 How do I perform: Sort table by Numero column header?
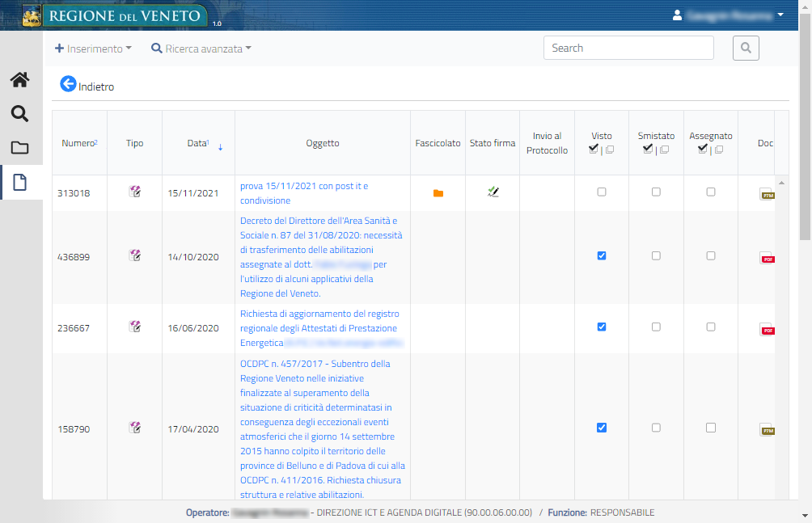[x=79, y=143]
